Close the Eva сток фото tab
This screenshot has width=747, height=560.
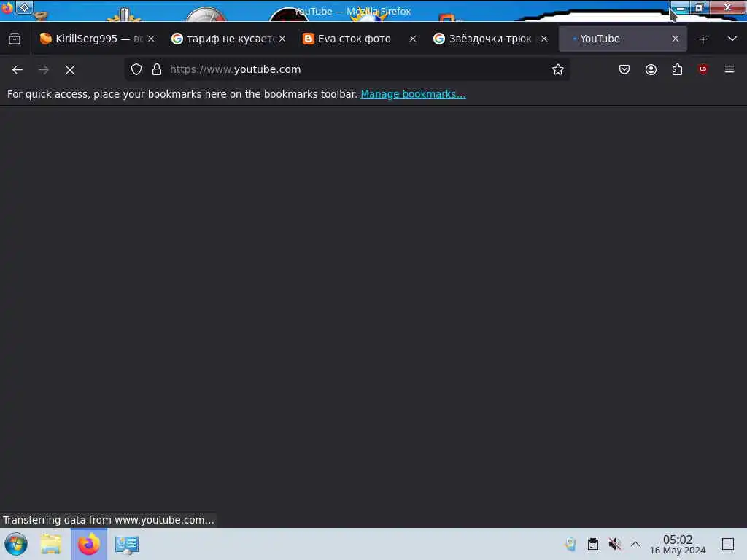click(413, 39)
